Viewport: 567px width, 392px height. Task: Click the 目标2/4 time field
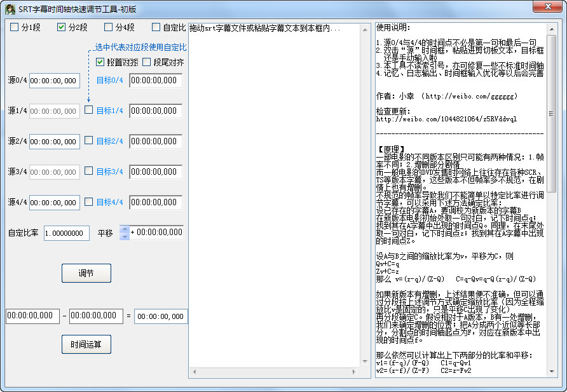tap(156, 142)
